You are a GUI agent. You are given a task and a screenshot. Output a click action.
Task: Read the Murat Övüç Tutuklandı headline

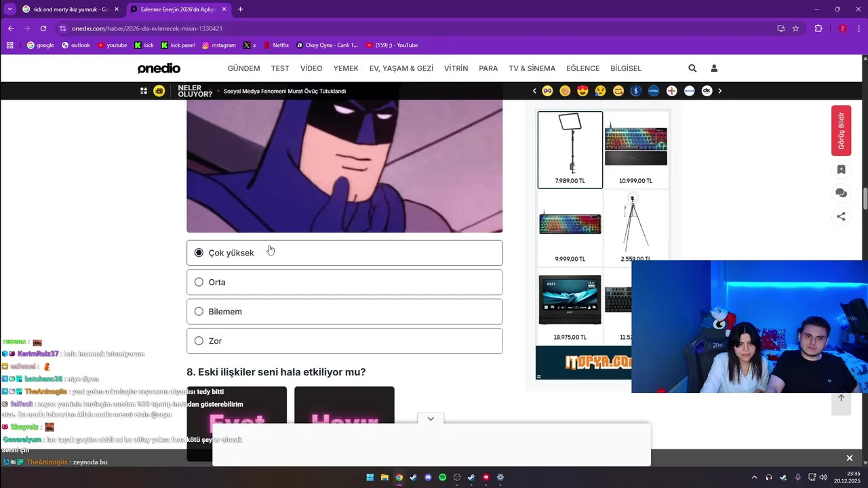(285, 91)
